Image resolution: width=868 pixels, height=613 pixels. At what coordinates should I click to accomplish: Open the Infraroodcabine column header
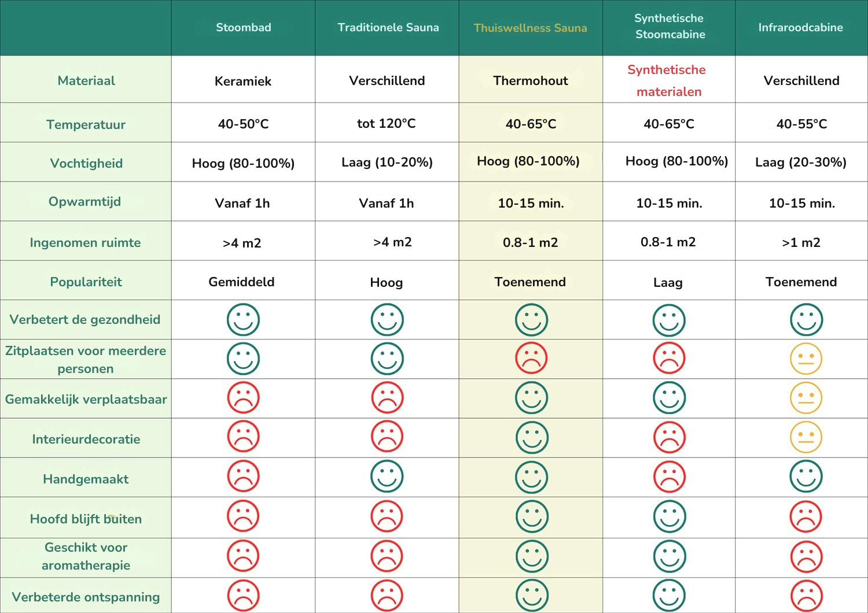coord(800,27)
